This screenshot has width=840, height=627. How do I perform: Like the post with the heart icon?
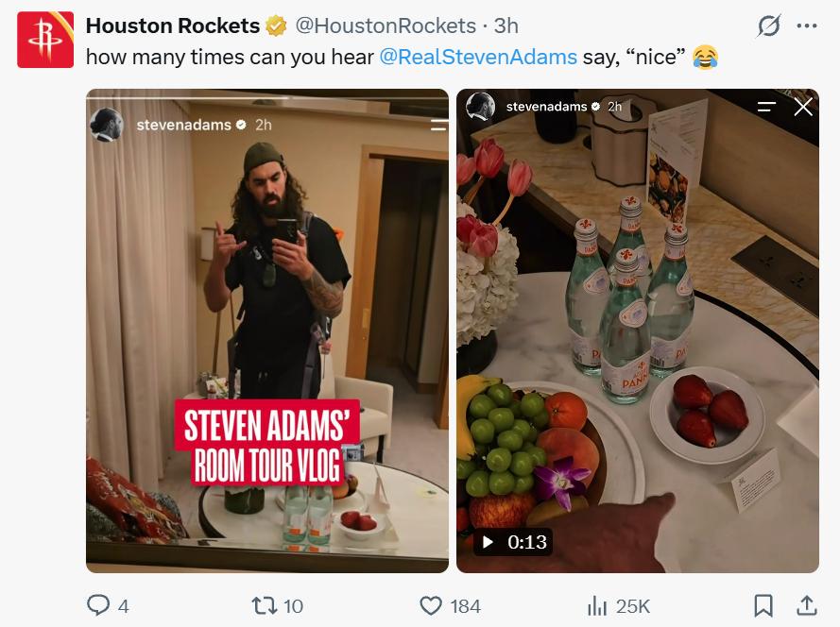431,605
